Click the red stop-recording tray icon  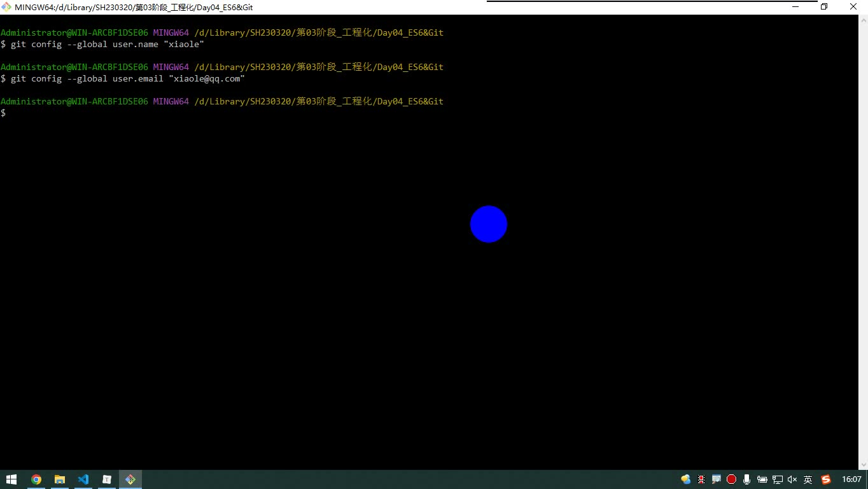pyautogui.click(x=731, y=479)
